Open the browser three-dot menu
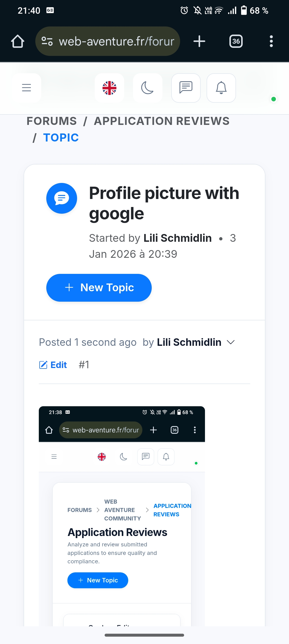Screen dimensions: 289x644 coord(271,41)
